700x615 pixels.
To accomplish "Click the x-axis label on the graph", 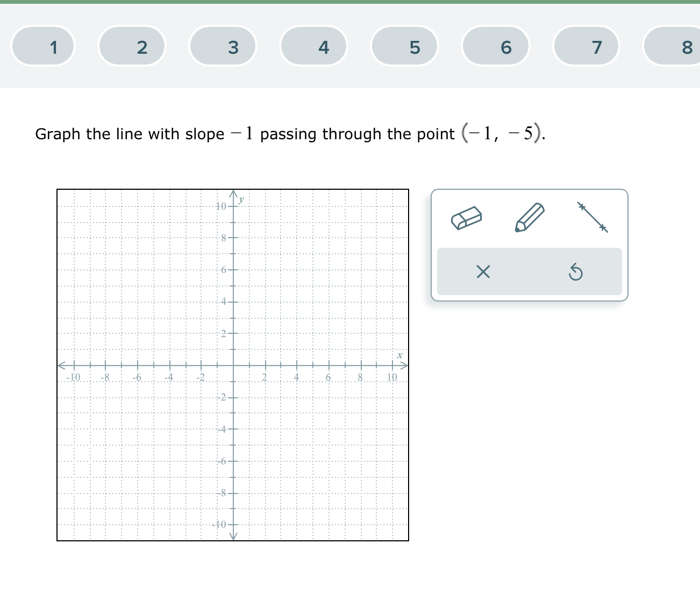I will 399,356.
